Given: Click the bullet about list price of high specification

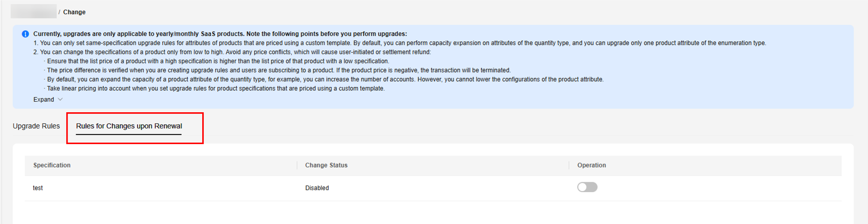Looking at the screenshot, I should pyautogui.click(x=218, y=61).
